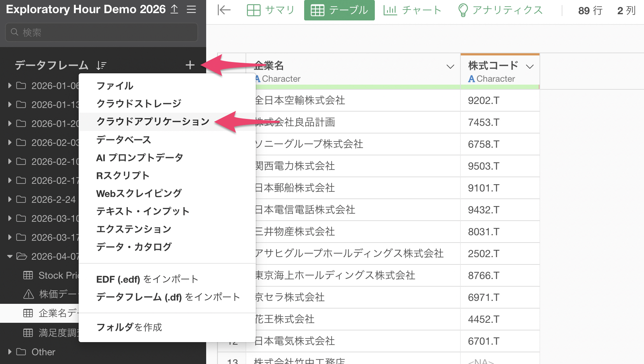Viewport: 644px width, 364px height.
Task: Click the plus icon to add data frame
Action: (190, 65)
